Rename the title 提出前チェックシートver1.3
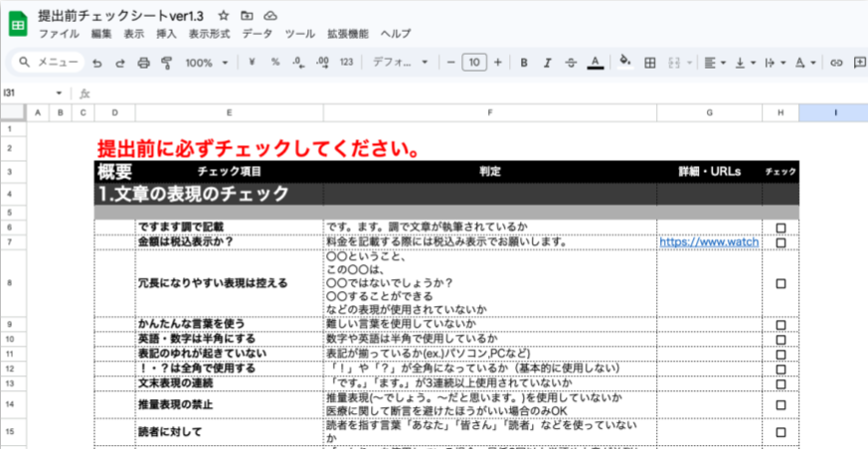The image size is (868, 449). pyautogui.click(x=121, y=16)
